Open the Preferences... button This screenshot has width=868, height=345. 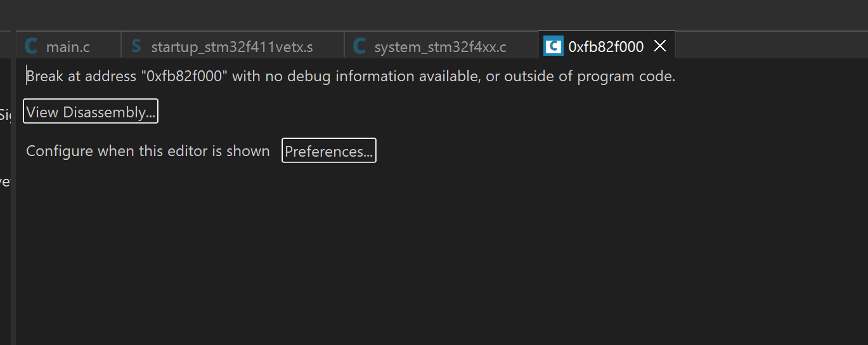click(x=329, y=151)
